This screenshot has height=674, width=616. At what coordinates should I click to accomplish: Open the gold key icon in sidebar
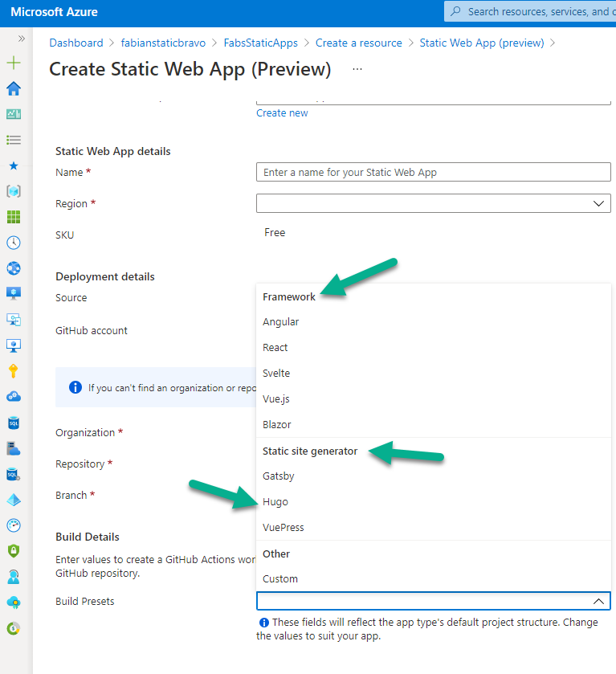point(14,371)
